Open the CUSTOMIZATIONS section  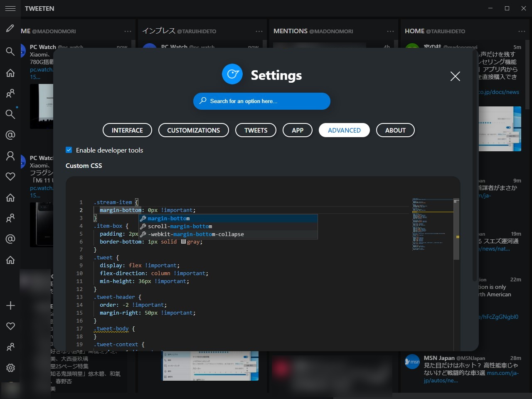pos(194,130)
